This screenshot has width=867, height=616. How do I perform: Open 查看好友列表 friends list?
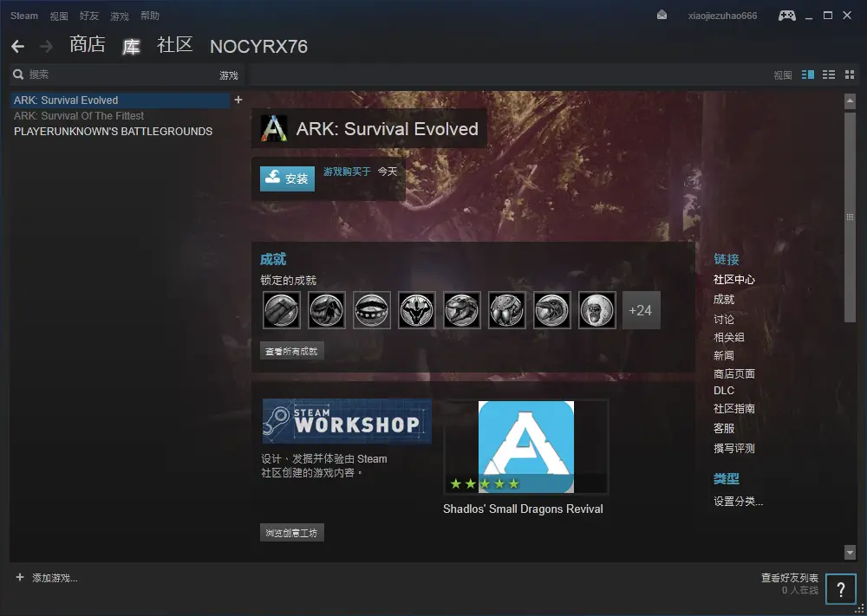[790, 578]
